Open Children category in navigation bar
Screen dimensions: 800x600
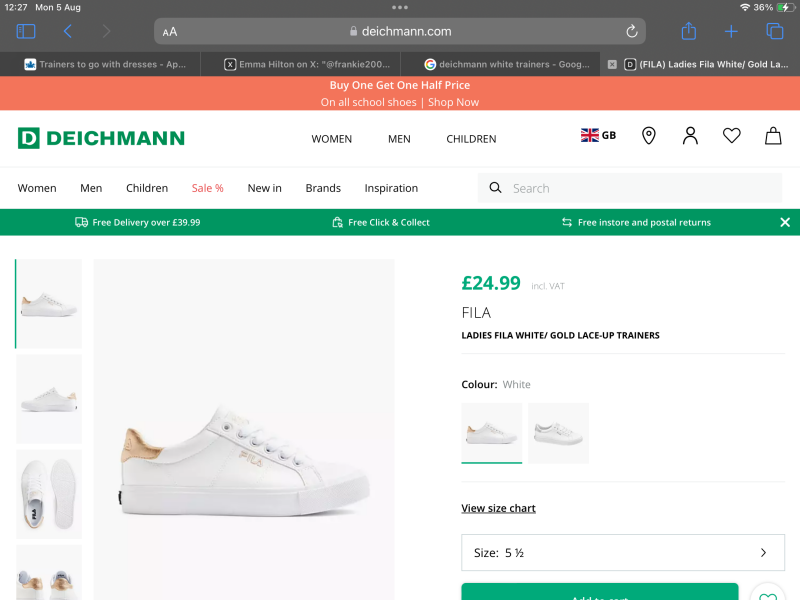[x=147, y=188]
